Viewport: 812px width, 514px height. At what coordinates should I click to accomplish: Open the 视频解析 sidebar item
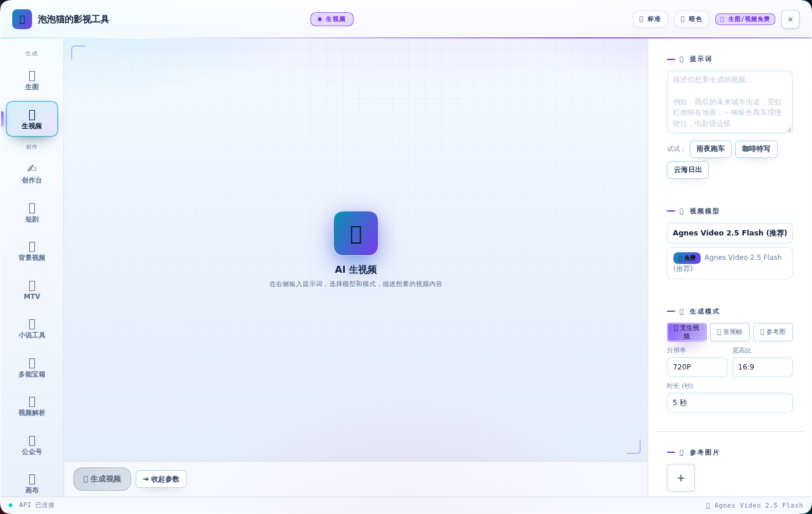click(x=32, y=406)
